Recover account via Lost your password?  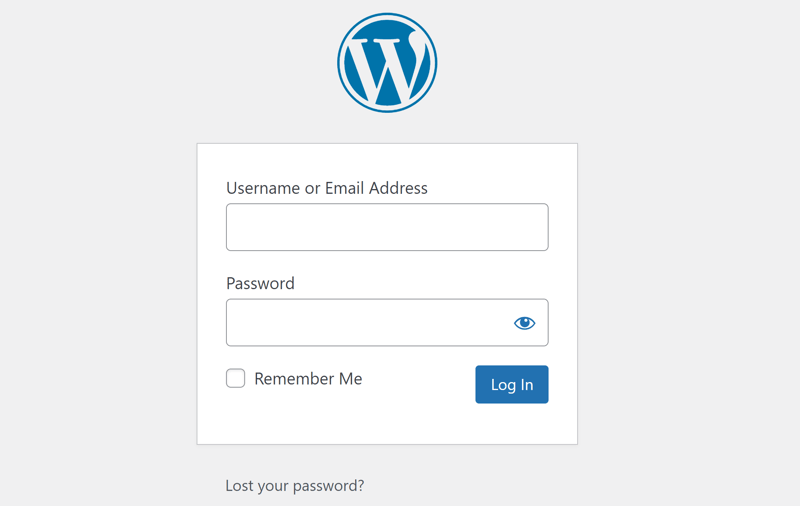tap(295, 486)
